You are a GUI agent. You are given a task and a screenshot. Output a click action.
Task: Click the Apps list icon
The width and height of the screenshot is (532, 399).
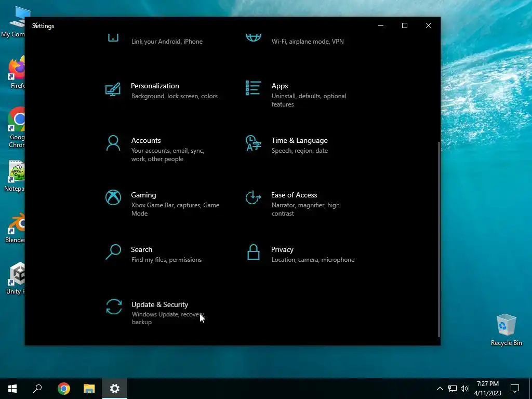click(254, 88)
